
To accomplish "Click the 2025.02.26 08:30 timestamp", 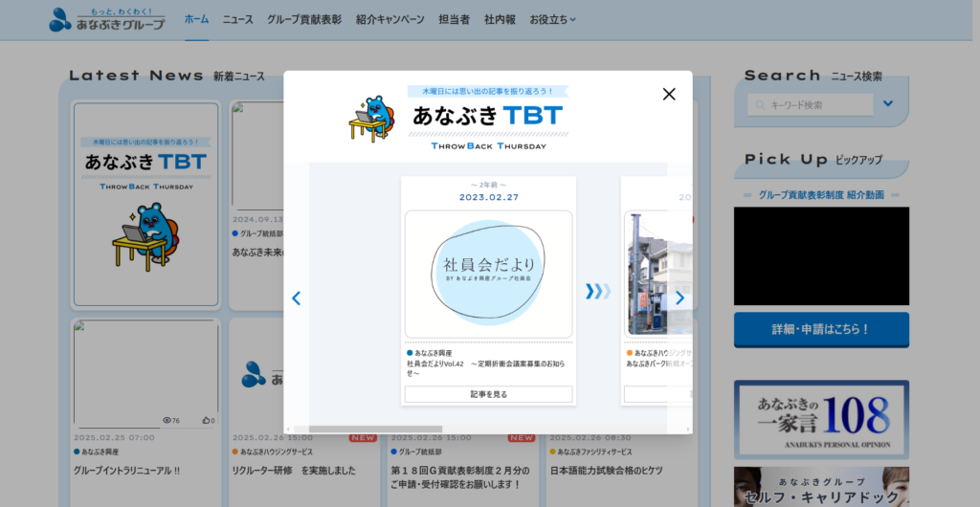I will click(590, 438).
